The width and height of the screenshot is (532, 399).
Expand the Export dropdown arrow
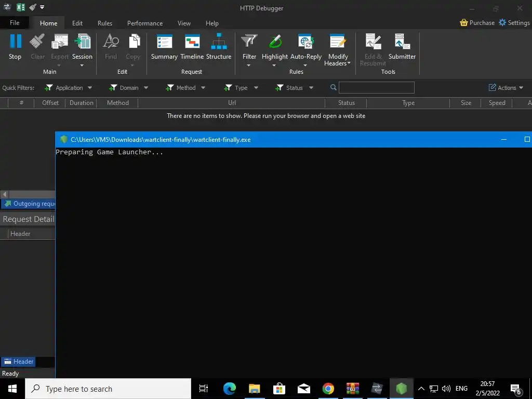pos(59,65)
